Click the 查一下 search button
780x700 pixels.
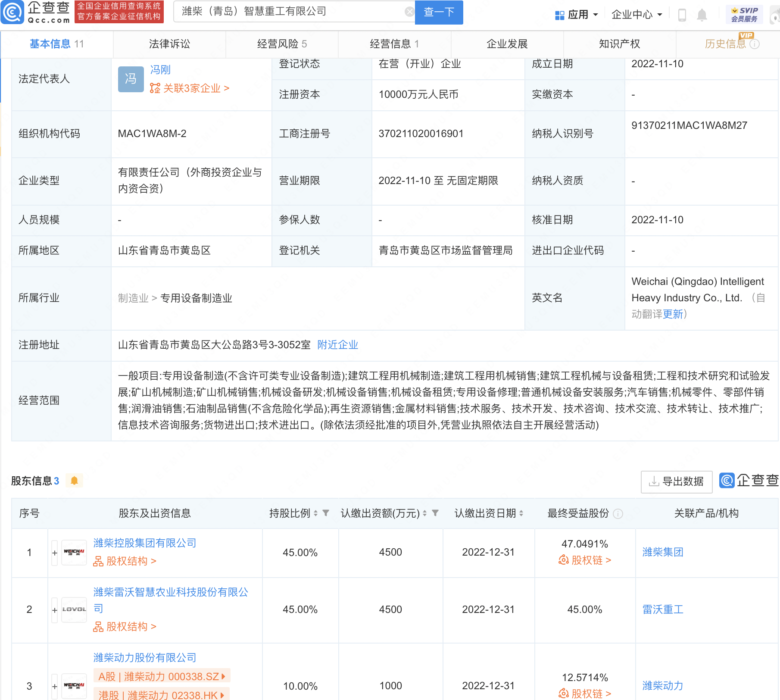click(x=439, y=12)
